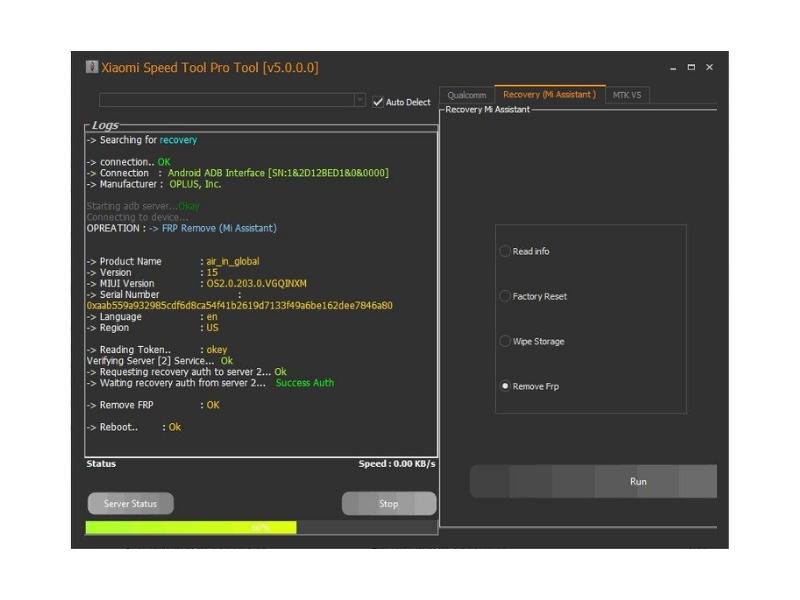Screen dimensions: 800x600
Task: Click the Speed 0.00 KB/s status text
Action: (x=396, y=464)
